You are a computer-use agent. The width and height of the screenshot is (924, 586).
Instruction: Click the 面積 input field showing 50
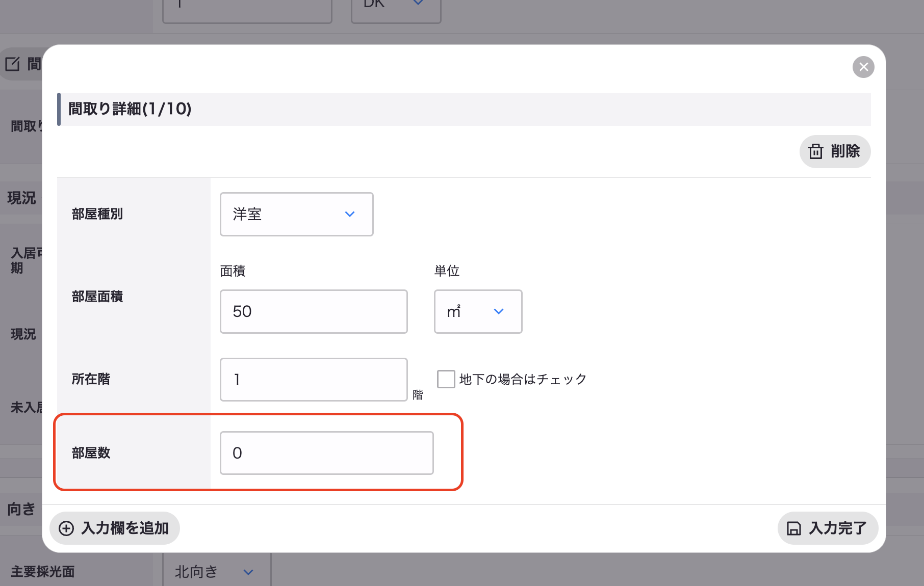[314, 311]
